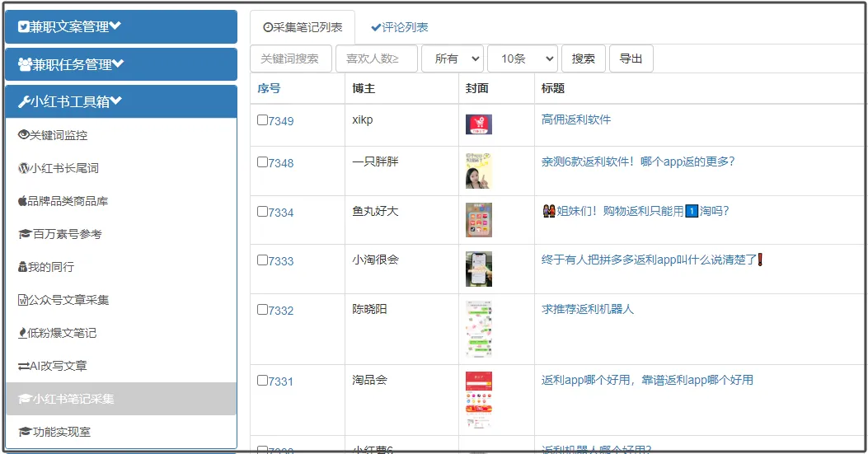Tick checkbox for row 7331

point(262,380)
